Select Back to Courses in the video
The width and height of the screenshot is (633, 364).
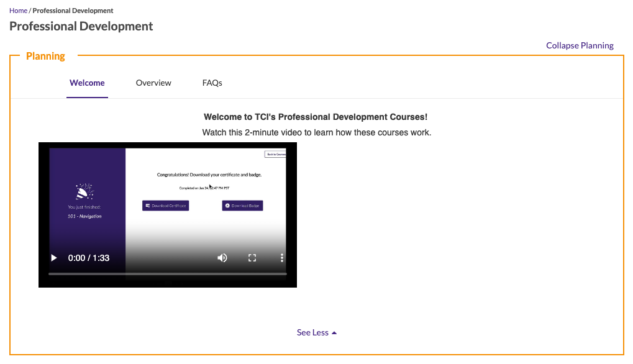click(276, 153)
